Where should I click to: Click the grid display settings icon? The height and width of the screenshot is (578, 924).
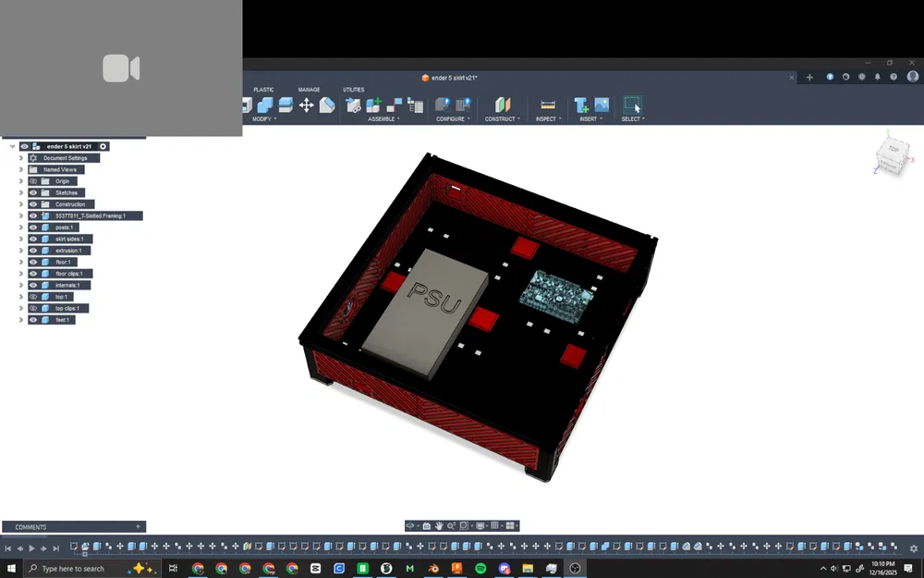pyautogui.click(x=496, y=525)
